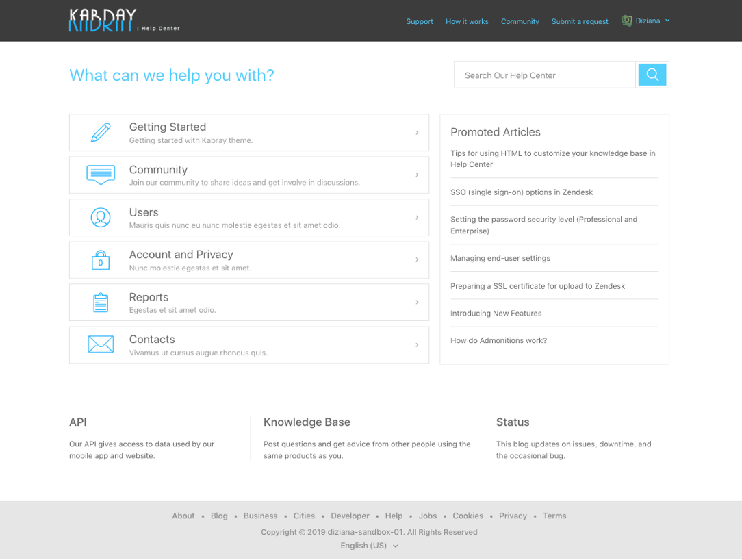Select Submit a request in header
The height and width of the screenshot is (560, 742).
[580, 21]
